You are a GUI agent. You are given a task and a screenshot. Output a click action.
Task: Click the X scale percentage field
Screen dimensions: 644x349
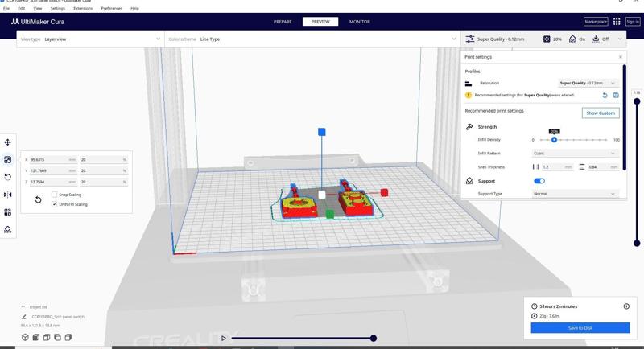point(104,159)
